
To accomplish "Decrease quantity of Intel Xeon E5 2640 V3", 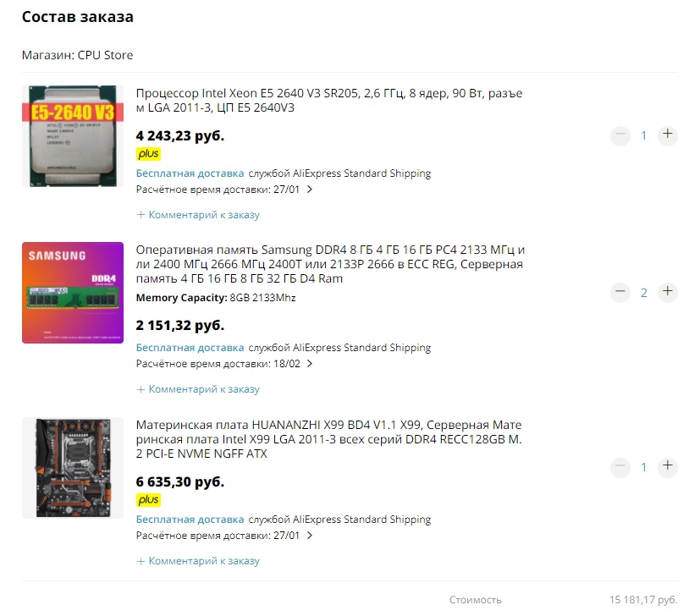I will (620, 135).
